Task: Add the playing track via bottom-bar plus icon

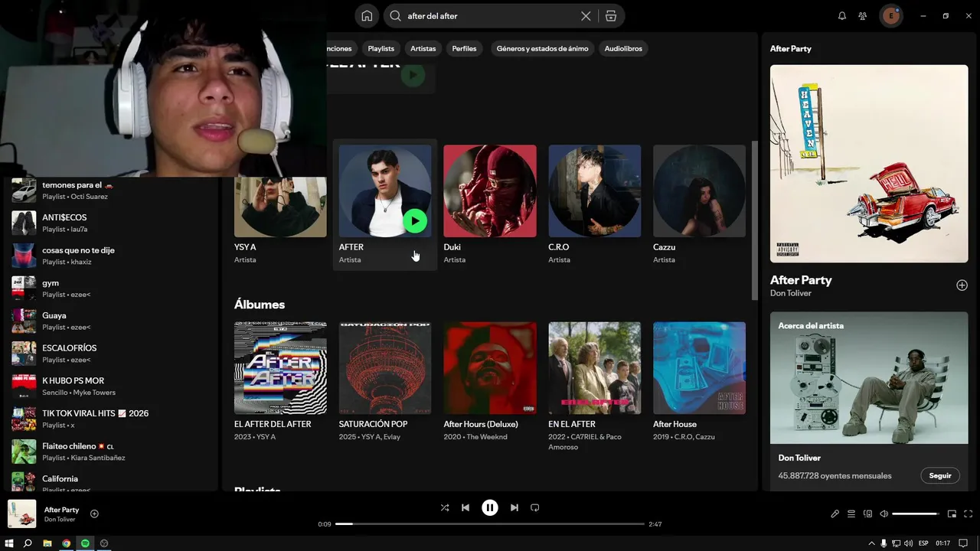Action: coord(94,514)
